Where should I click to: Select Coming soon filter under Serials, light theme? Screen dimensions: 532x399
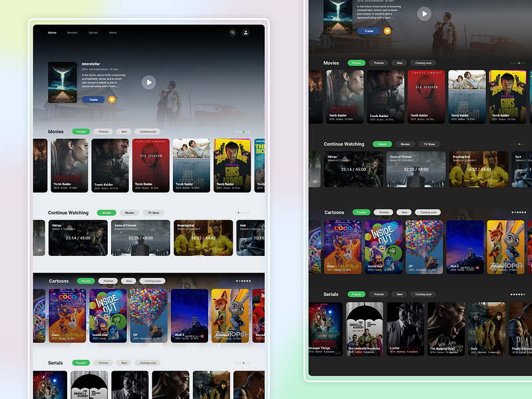[x=148, y=362]
